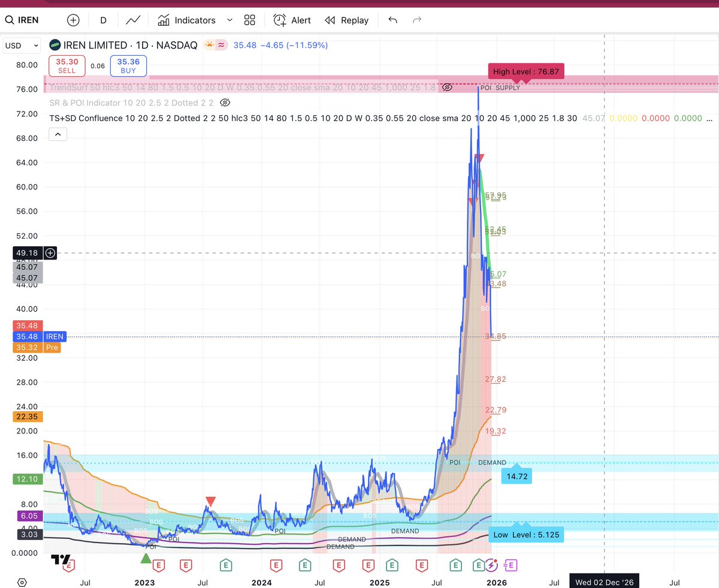Select the TrendSurf indicator legend

pyautogui.click(x=243, y=88)
